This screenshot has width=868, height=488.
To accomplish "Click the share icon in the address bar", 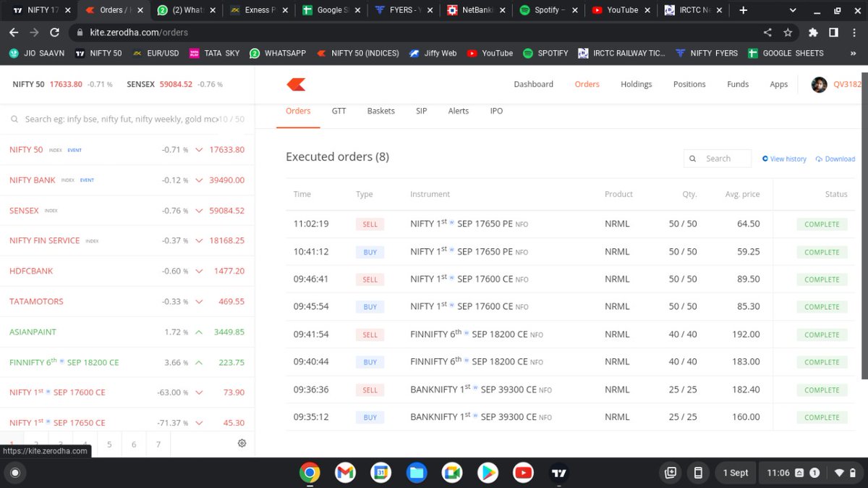I will pyautogui.click(x=767, y=33).
